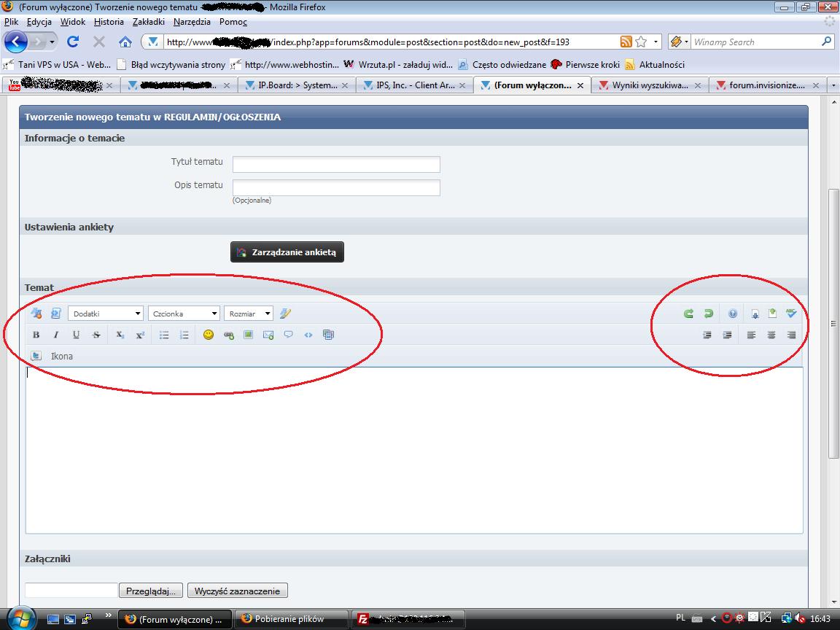Click the Zarządzanie ankietą button
This screenshot has height=630, width=840.
[287, 252]
